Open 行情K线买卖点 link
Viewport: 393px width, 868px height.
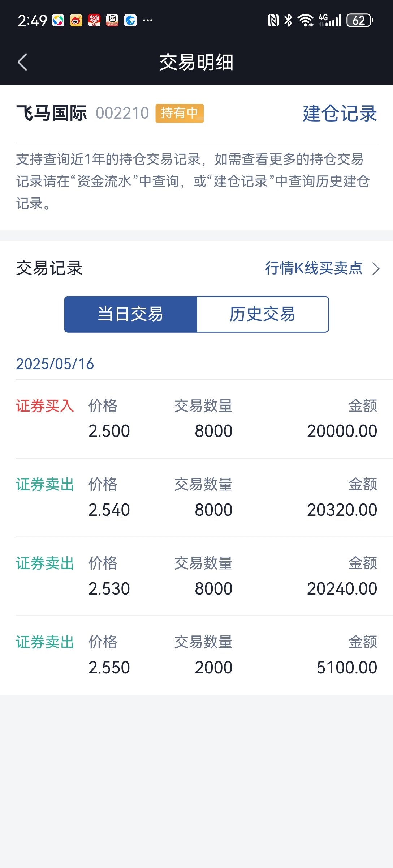(x=314, y=268)
